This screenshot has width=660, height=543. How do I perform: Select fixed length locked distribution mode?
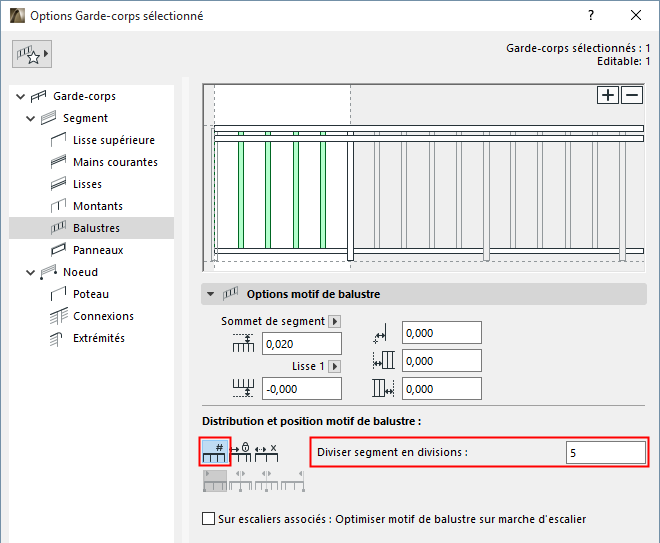pos(241,452)
